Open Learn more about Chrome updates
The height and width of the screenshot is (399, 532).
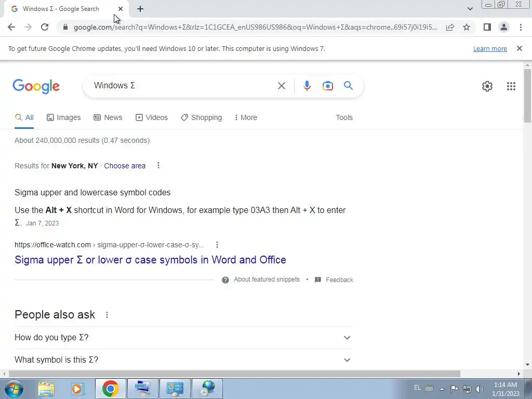(x=490, y=48)
